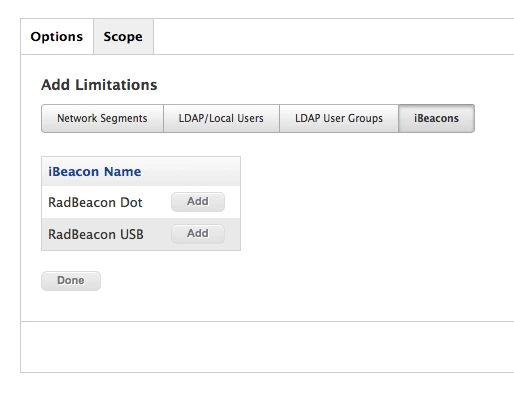514x403 pixels.
Task: Click empty header space right of iBeacon Name
Action: (190, 171)
